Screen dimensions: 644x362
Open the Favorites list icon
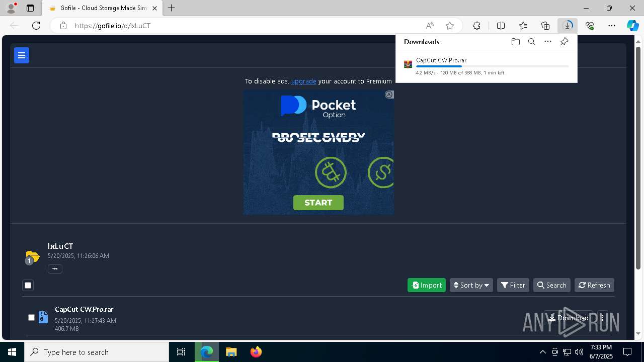[523, 26]
